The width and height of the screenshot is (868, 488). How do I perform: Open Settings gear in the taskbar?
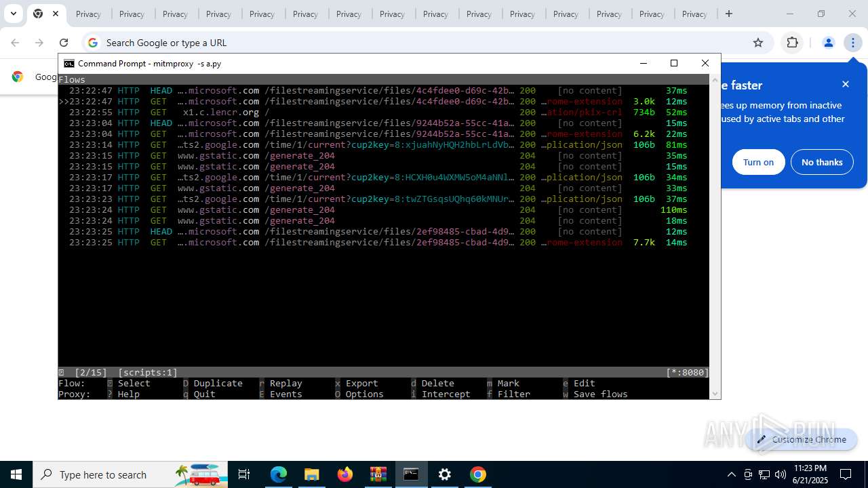tap(445, 474)
